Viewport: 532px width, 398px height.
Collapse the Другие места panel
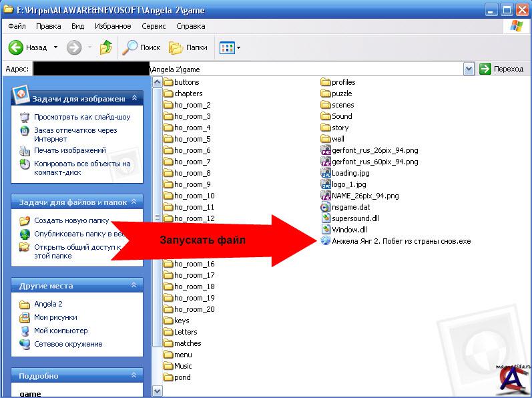[134, 286]
